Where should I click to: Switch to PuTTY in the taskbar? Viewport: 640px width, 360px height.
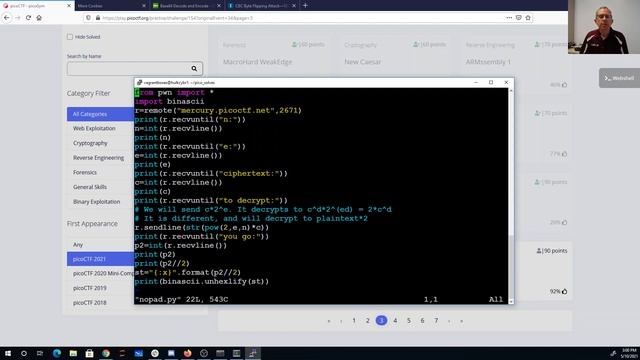253,353
